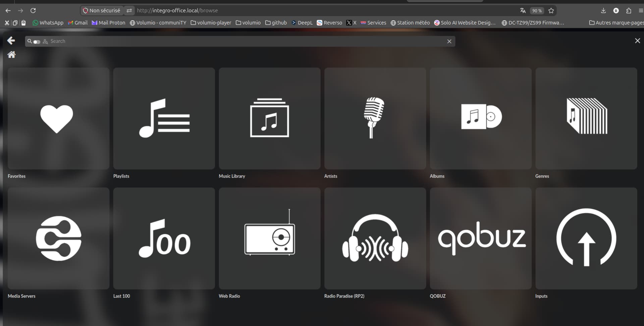The height and width of the screenshot is (326, 644).
Task: Open the DeepL bookmark
Action: pyautogui.click(x=302, y=22)
